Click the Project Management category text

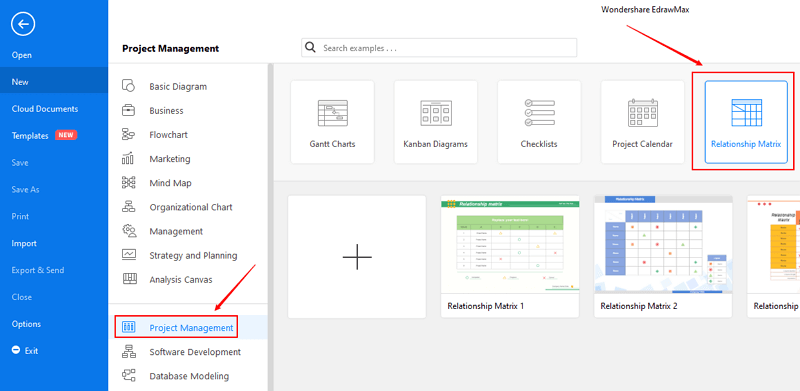191,328
